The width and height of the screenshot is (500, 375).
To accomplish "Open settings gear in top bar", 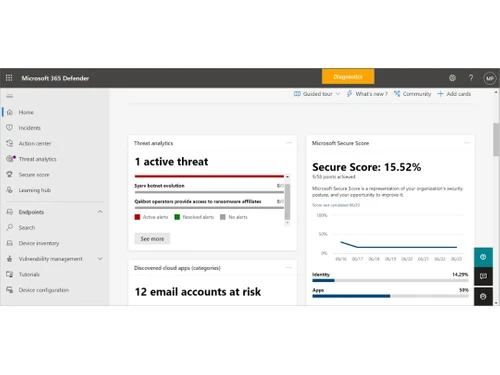I will [x=452, y=78].
